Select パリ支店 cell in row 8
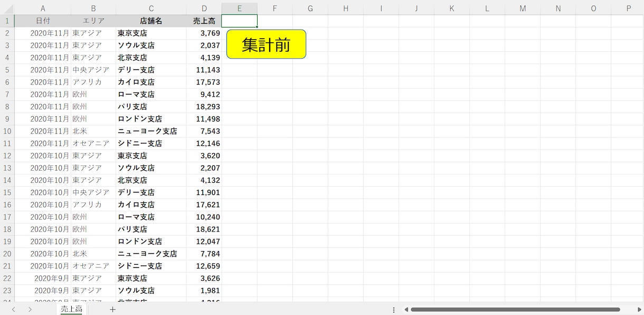 coord(151,107)
